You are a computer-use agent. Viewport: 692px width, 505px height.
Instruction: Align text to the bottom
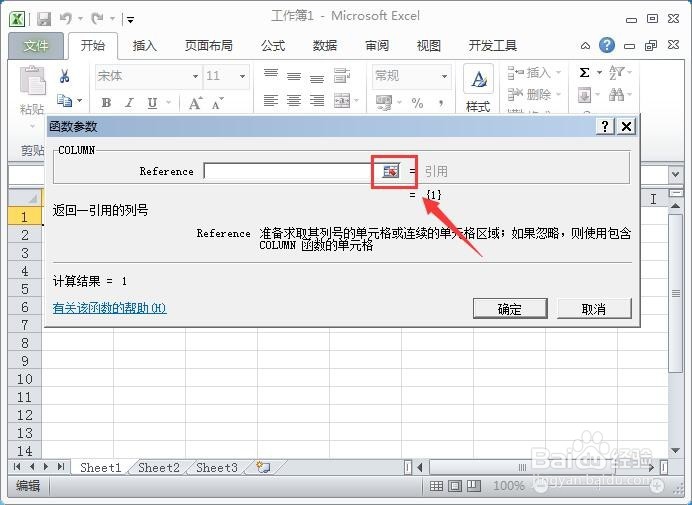pos(317,79)
